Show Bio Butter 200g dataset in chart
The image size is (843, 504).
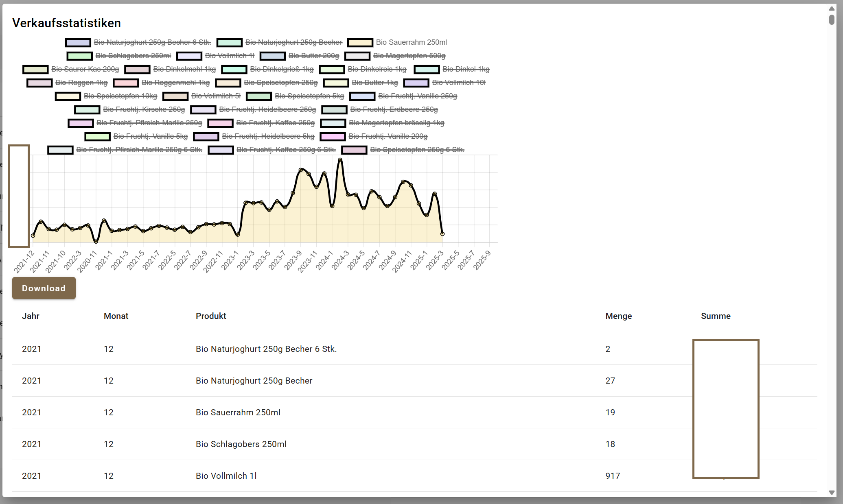[x=313, y=56]
